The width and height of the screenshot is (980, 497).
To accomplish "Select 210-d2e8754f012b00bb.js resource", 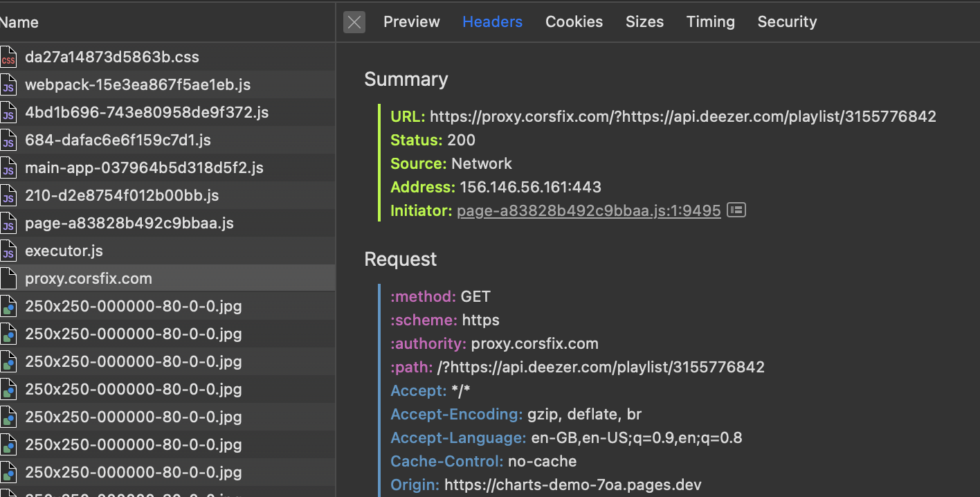I will pos(167,195).
